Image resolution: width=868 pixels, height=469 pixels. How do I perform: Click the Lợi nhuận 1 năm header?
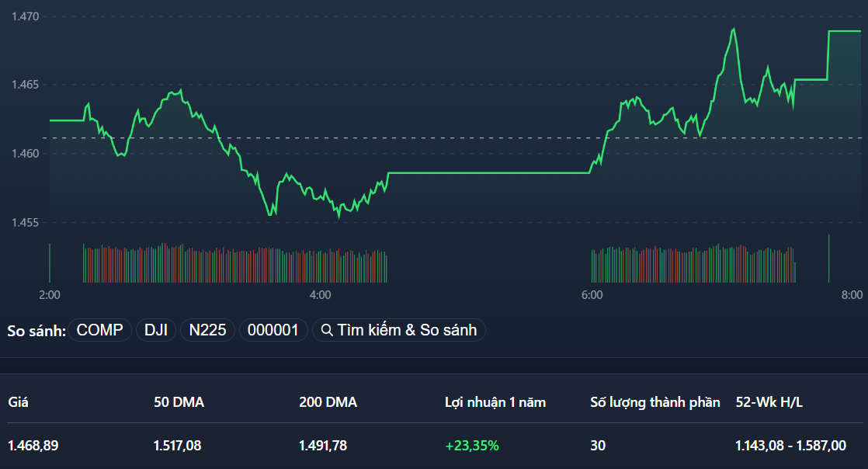pos(494,402)
